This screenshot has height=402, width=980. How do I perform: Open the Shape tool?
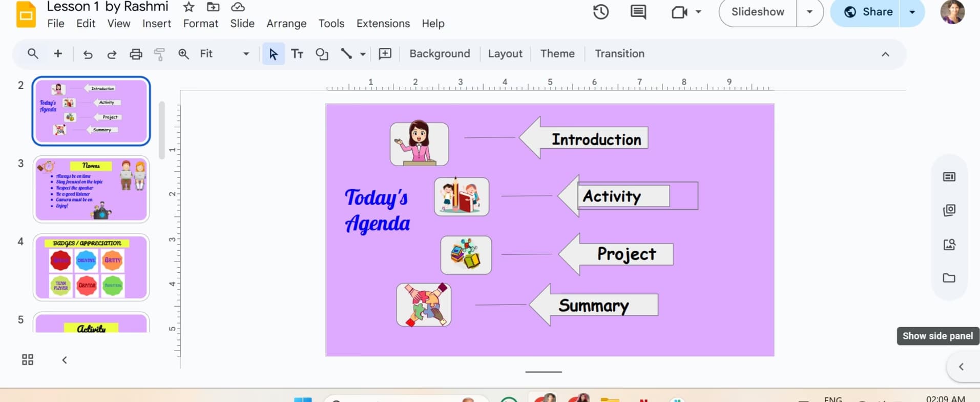(322, 54)
